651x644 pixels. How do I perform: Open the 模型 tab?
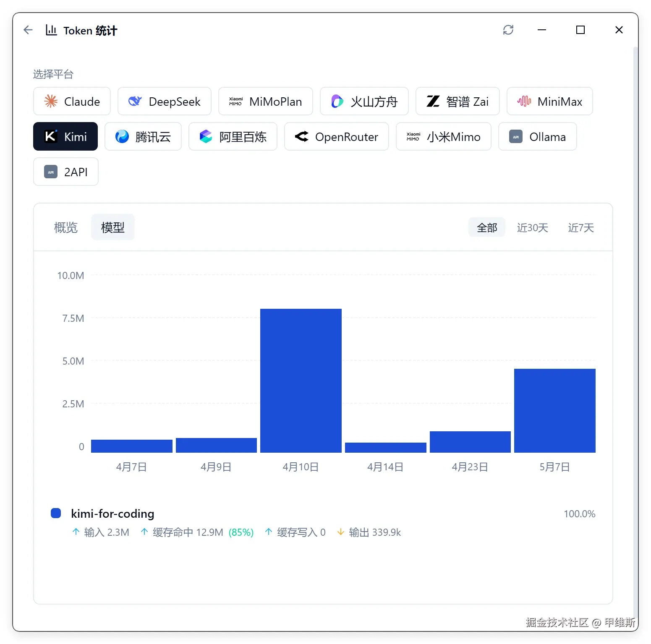(x=113, y=227)
